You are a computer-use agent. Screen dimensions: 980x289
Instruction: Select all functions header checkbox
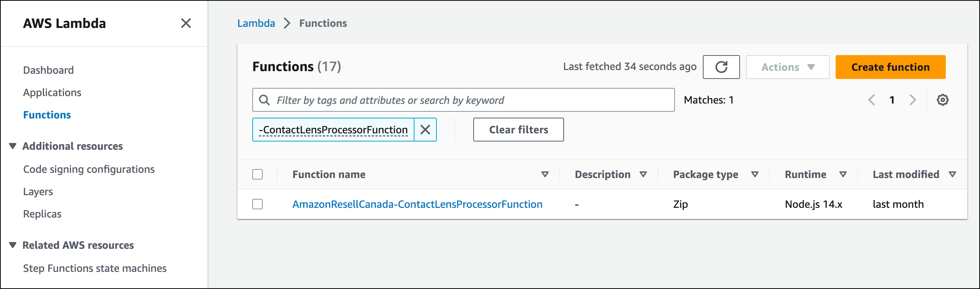tap(257, 174)
